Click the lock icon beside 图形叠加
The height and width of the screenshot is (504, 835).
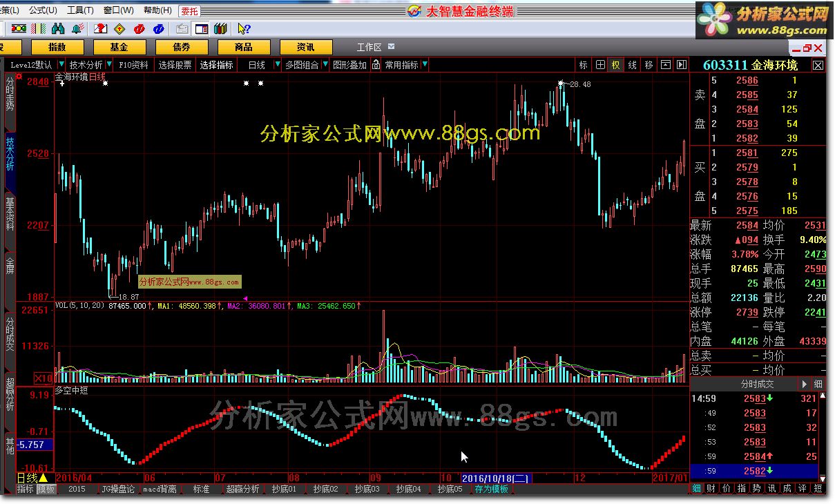(x=376, y=65)
